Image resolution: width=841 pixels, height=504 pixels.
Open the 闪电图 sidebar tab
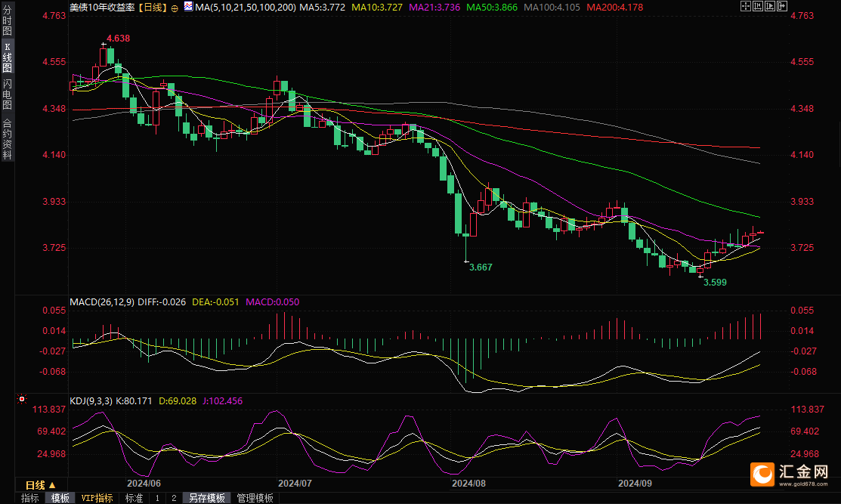(x=7, y=94)
